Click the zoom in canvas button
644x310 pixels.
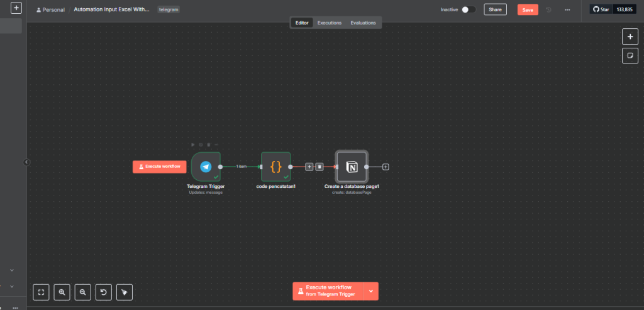[62, 292]
